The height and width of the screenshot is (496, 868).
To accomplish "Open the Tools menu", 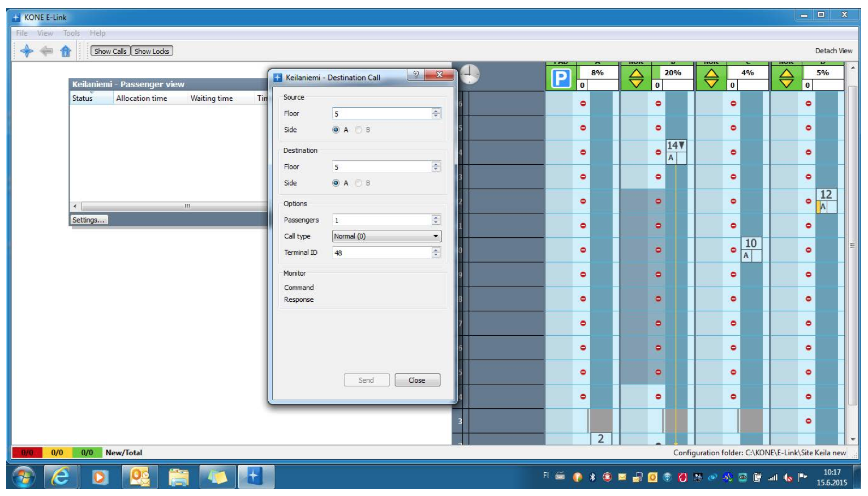I will (71, 33).
